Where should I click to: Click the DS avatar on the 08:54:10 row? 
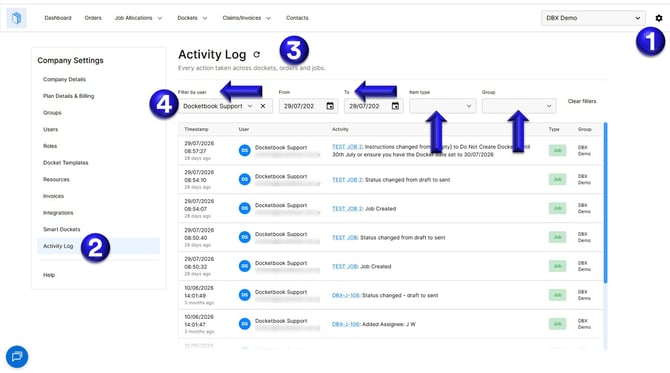(244, 179)
